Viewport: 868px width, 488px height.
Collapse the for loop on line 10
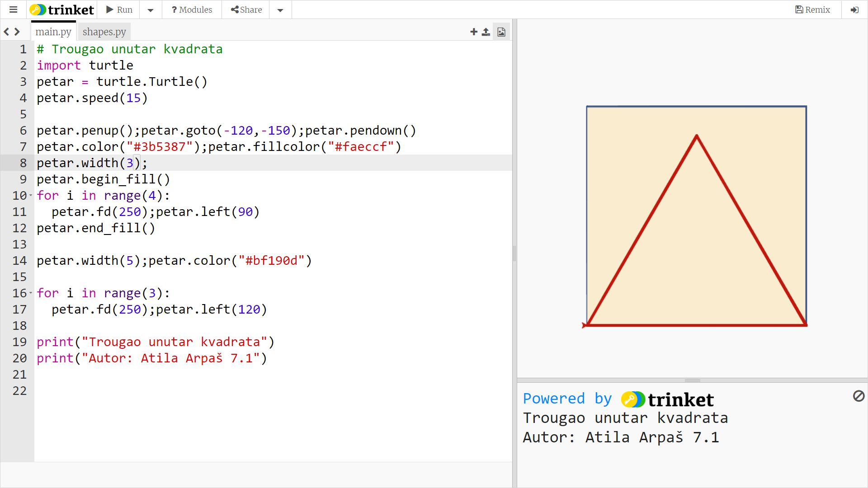click(x=31, y=195)
